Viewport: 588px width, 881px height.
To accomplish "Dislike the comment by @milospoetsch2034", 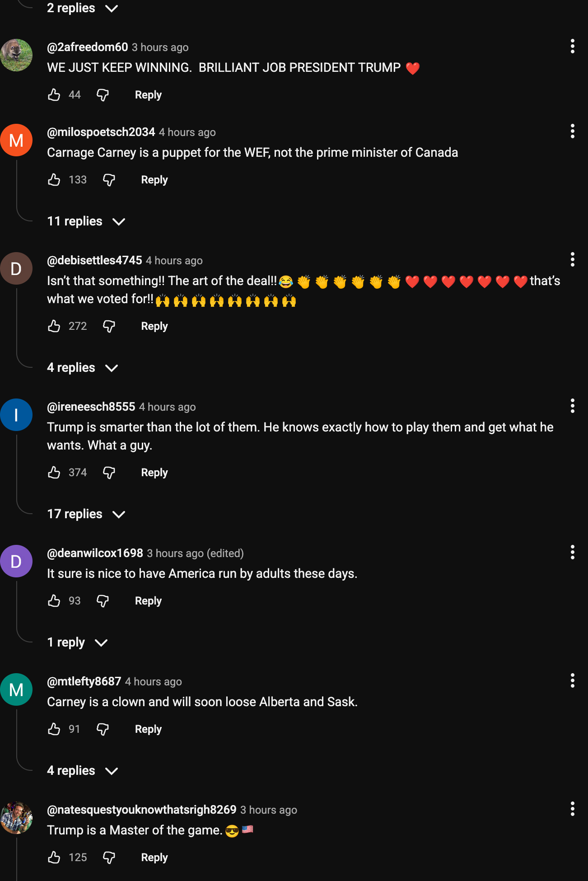I will pos(109,180).
